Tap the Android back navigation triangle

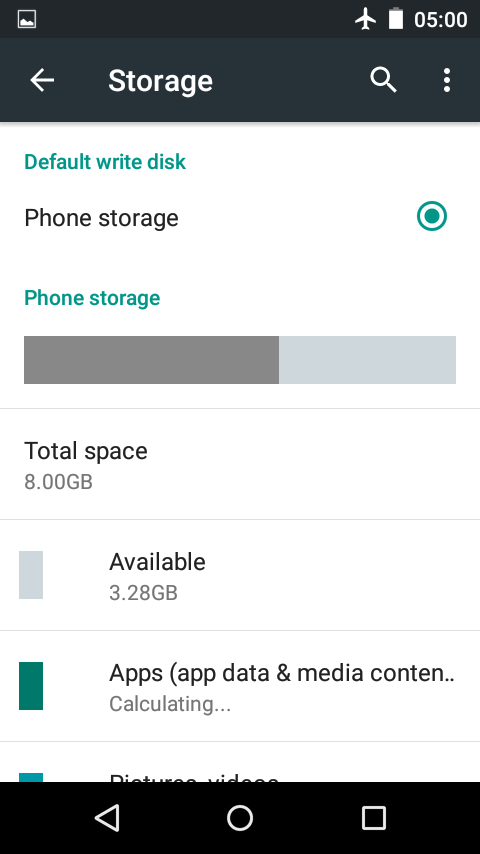tap(107, 818)
